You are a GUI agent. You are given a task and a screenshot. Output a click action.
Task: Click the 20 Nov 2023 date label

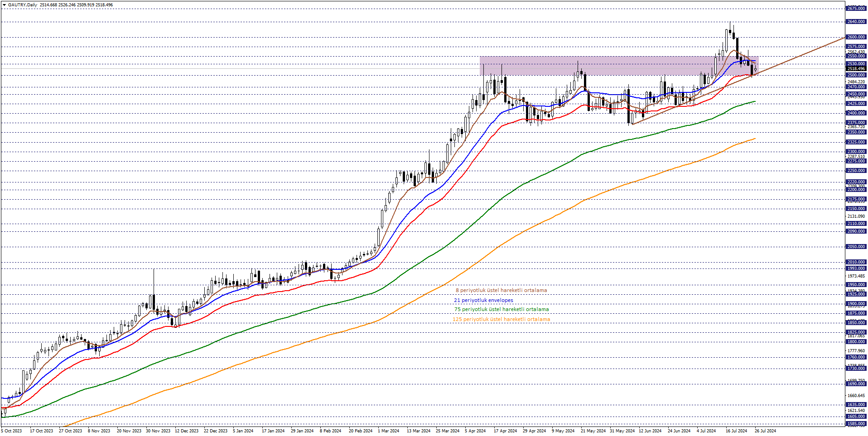(129, 431)
